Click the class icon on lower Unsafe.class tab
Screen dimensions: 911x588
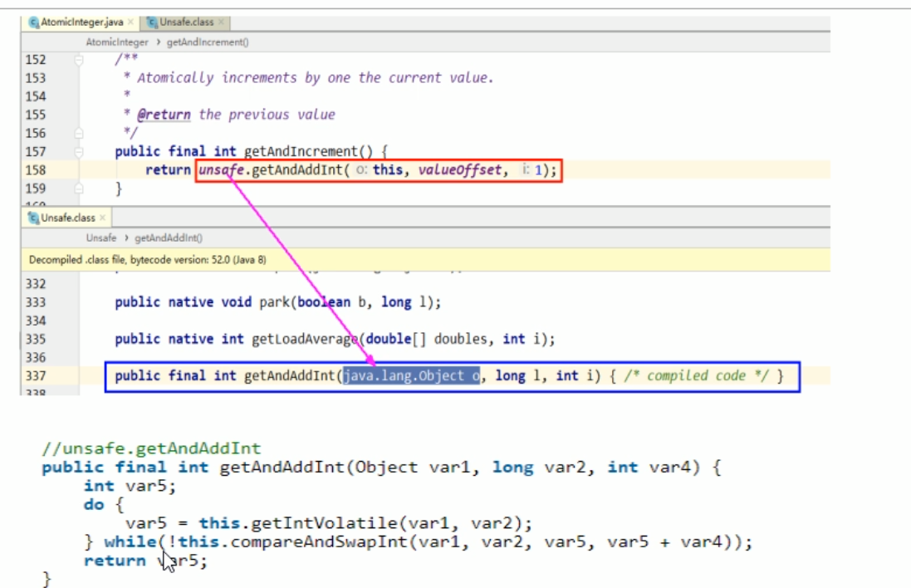(x=34, y=218)
